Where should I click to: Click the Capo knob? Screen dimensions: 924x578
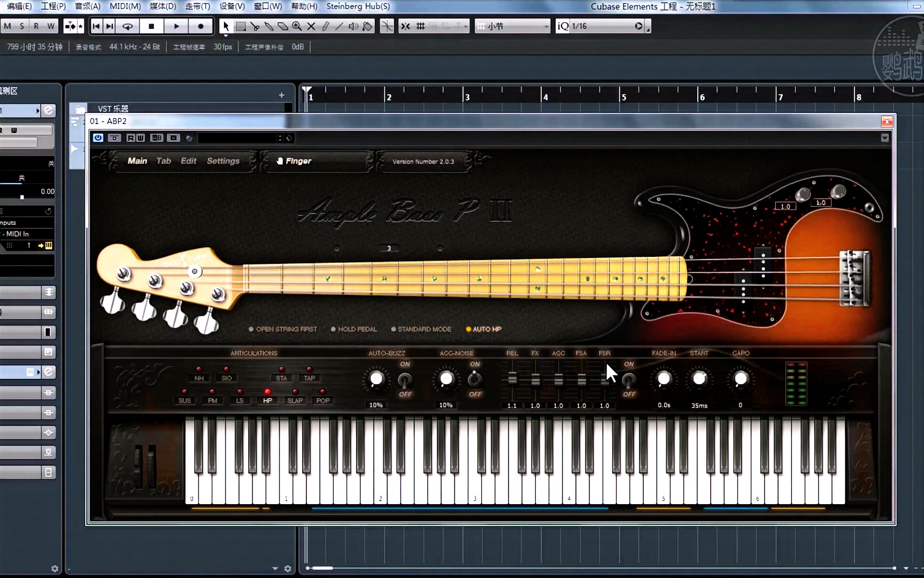741,379
